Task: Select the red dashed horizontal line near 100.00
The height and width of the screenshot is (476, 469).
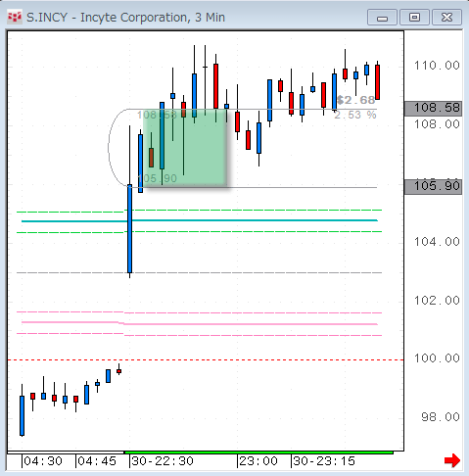Action: click(206, 360)
